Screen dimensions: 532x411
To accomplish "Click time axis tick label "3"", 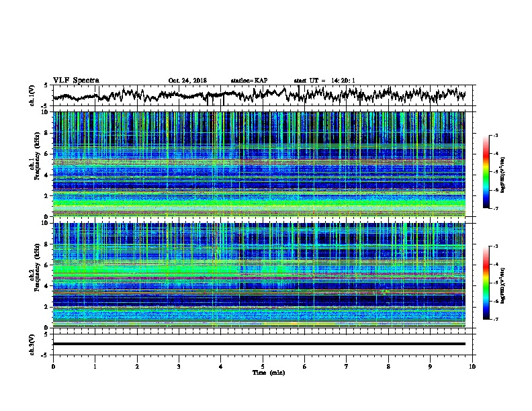I will (179, 366).
